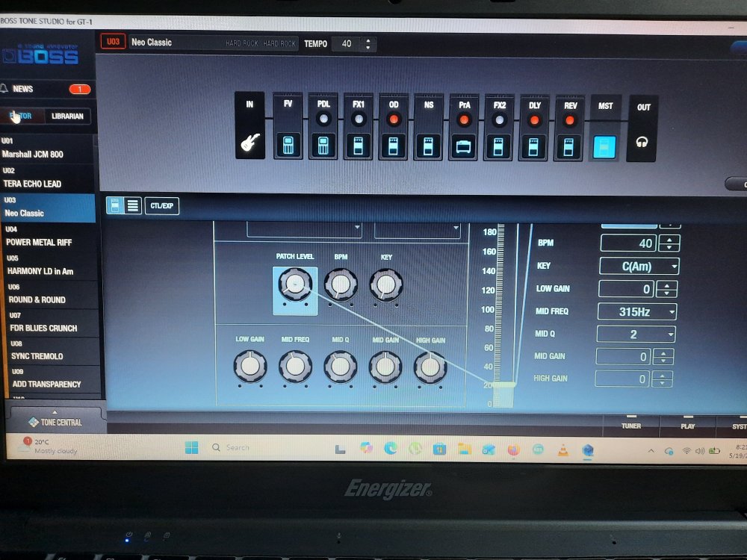Click the MID FREQ knob
This screenshot has height=560, width=747.
click(295, 366)
